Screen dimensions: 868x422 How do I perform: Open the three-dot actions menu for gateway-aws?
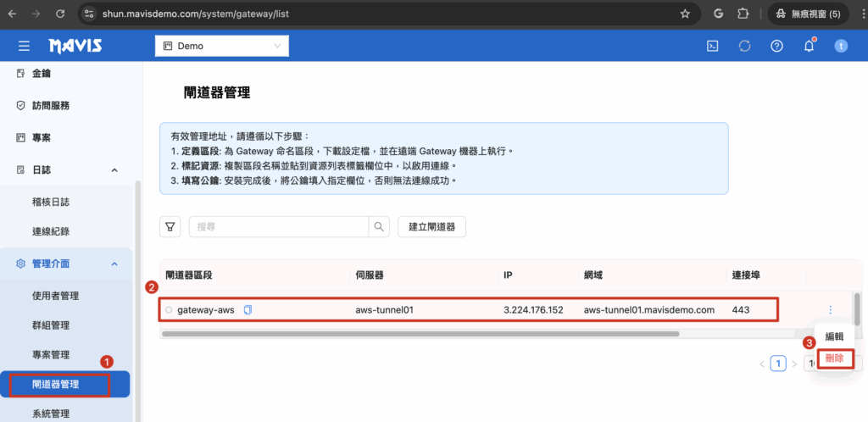[830, 310]
